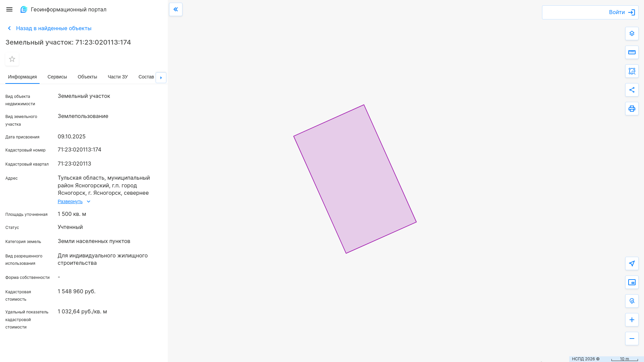Select the purple land parcel on map
Viewport: 644px width, 362px height.
tap(355, 179)
